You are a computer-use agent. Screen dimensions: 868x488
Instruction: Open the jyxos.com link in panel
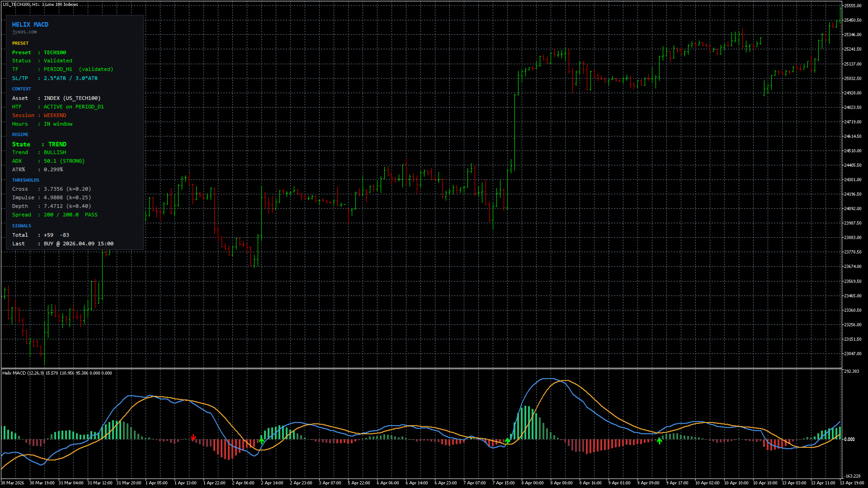[24, 32]
